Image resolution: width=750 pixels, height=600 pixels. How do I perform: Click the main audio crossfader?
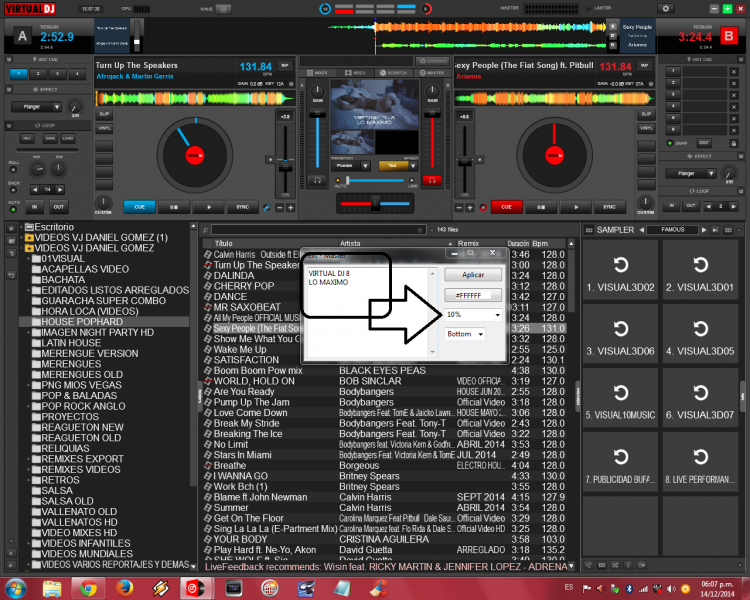coord(375,203)
